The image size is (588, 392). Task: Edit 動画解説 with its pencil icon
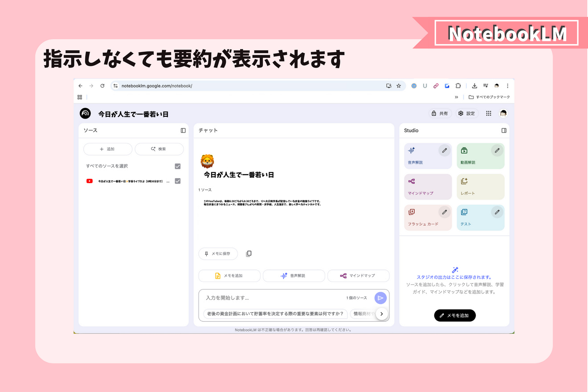click(497, 151)
